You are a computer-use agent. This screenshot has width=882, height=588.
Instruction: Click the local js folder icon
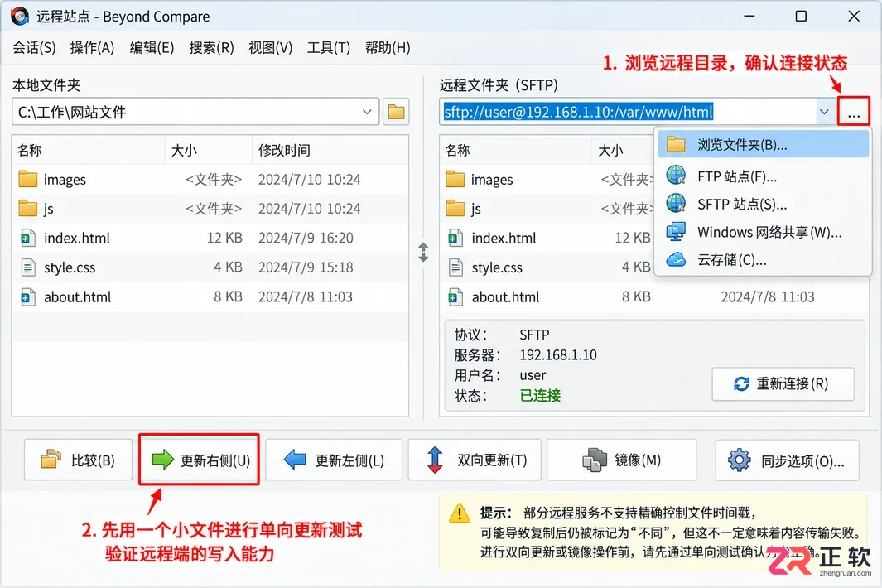27,208
